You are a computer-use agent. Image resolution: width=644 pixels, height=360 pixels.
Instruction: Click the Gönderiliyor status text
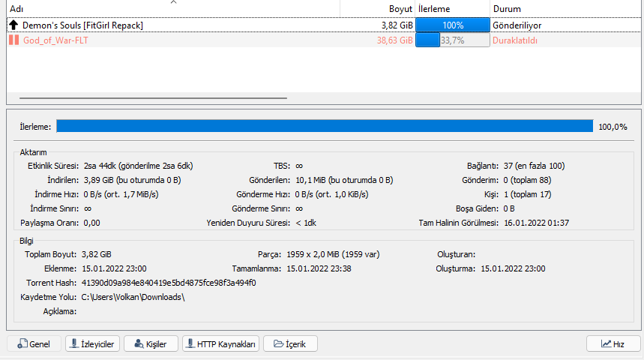[x=517, y=25]
